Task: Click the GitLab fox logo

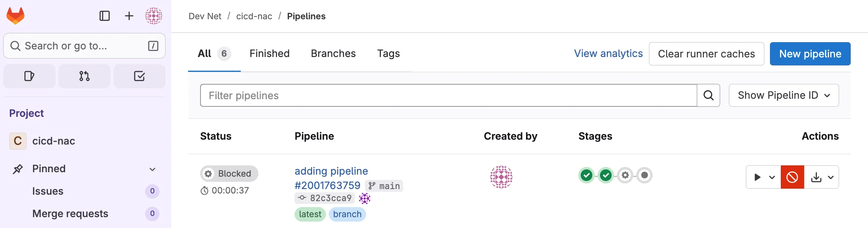Action: pos(16,16)
